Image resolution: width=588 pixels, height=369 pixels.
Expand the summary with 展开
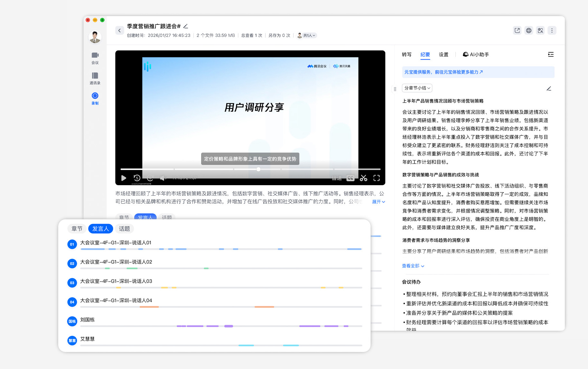378,202
